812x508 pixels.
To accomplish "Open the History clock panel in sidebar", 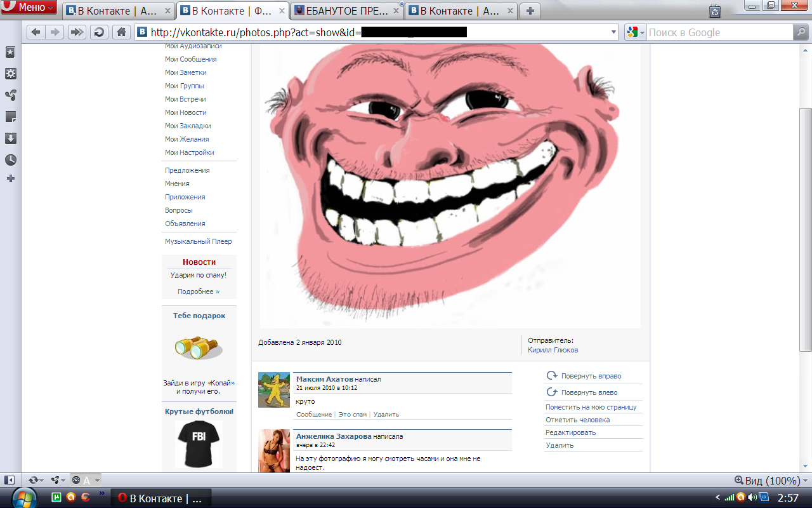I will pyautogui.click(x=11, y=159).
